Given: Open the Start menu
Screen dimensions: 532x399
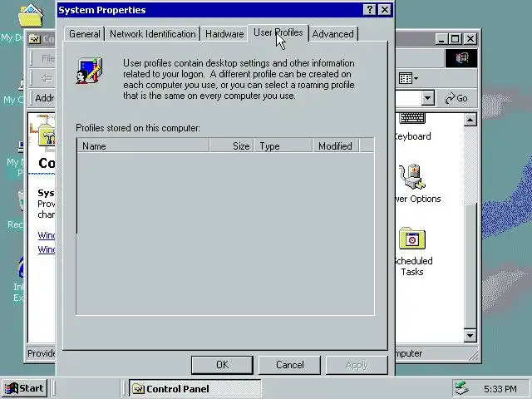Looking at the screenshot, I should (24, 388).
